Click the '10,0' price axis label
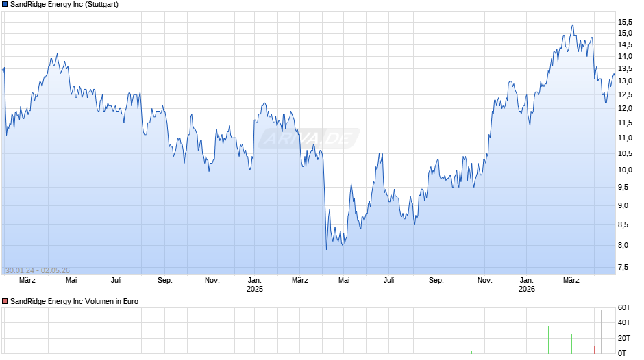This screenshot has height=360, width=644. [x=625, y=170]
